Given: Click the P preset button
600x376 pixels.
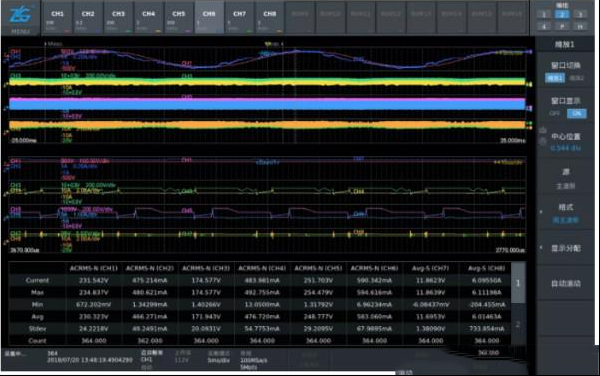Looking at the screenshot, I should 562,26.
